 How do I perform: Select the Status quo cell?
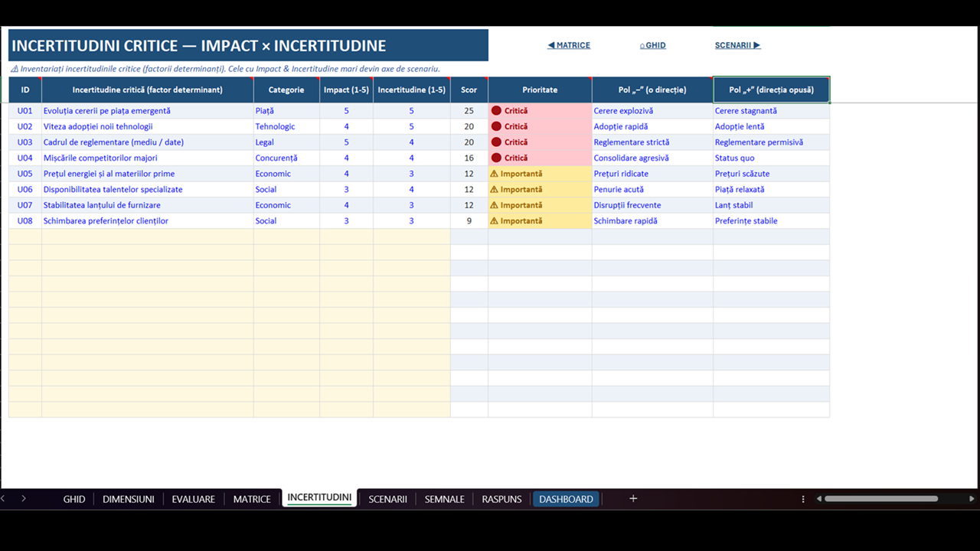click(x=771, y=158)
